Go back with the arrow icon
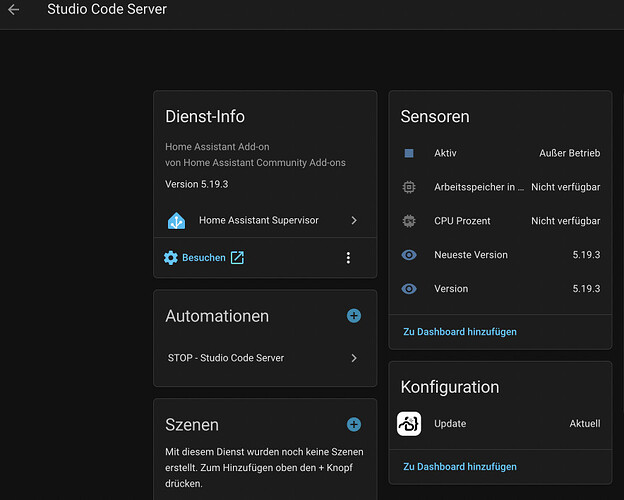 pyautogui.click(x=14, y=9)
